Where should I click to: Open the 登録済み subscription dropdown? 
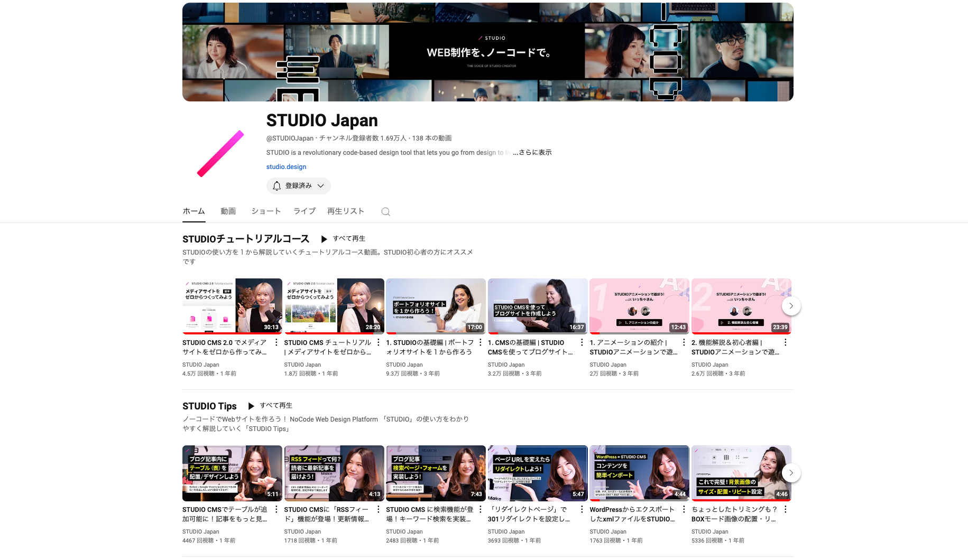(299, 186)
